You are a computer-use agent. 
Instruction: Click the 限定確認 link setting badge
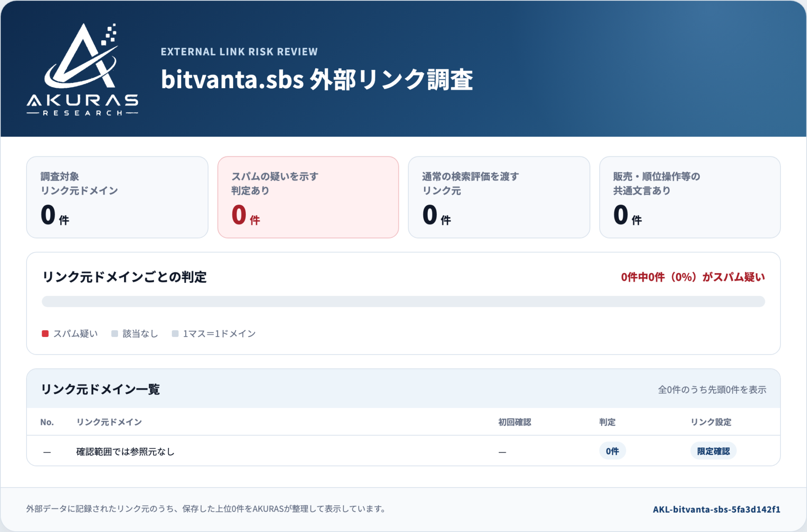click(713, 451)
